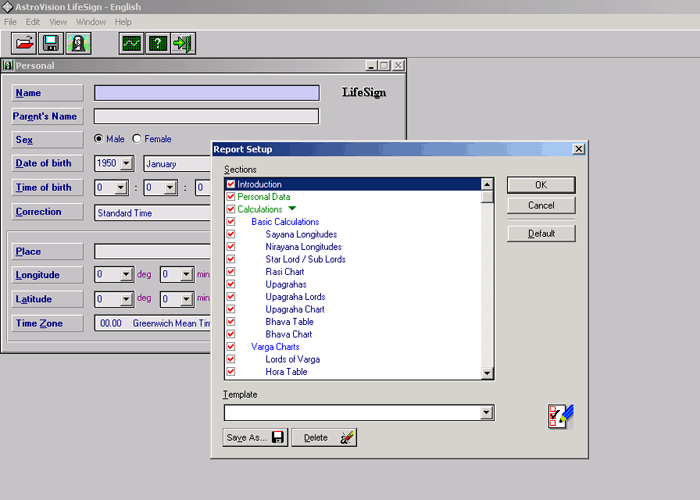This screenshot has height=500, width=700.
Task: Open the Template dropdown arrow
Action: (487, 412)
